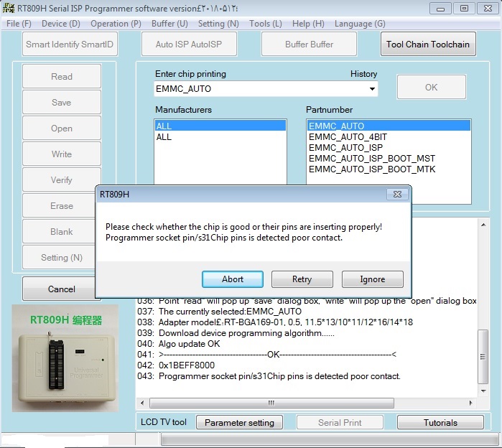Open the Tutorials button
This screenshot has width=502, height=448.
point(440,422)
